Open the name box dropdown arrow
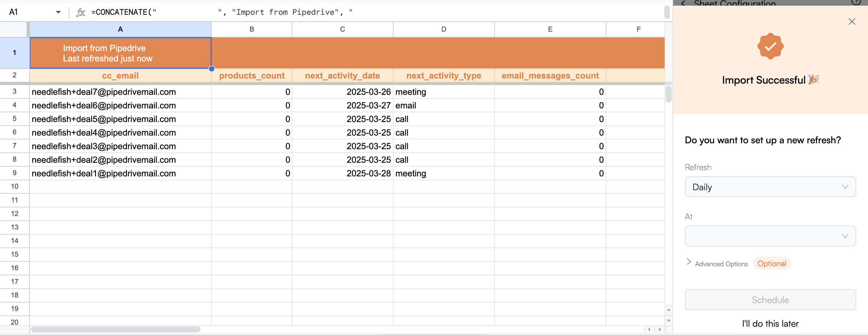This screenshot has height=335, width=868. point(58,12)
